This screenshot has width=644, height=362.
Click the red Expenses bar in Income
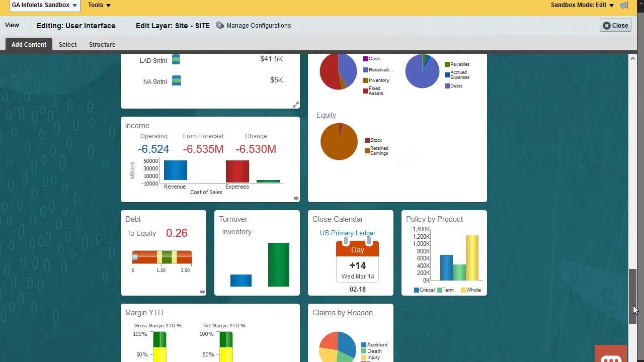point(237,171)
